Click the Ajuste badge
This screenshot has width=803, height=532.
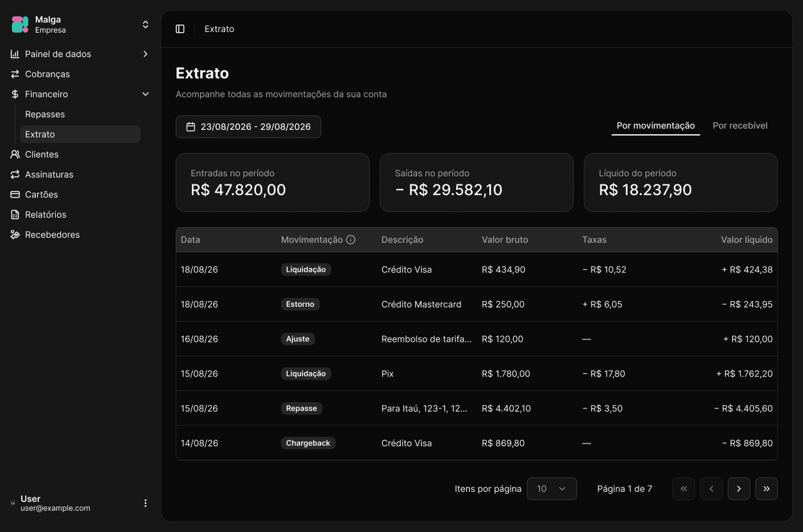point(298,339)
